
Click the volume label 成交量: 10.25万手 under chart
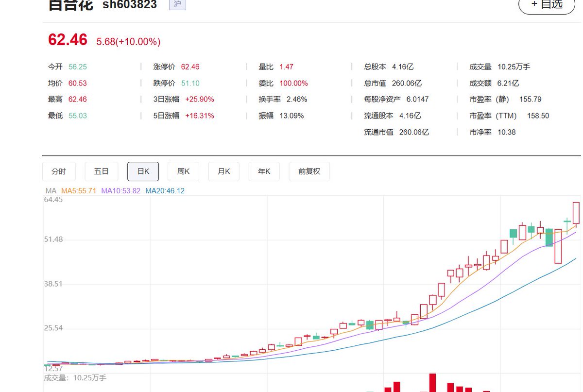75,378
